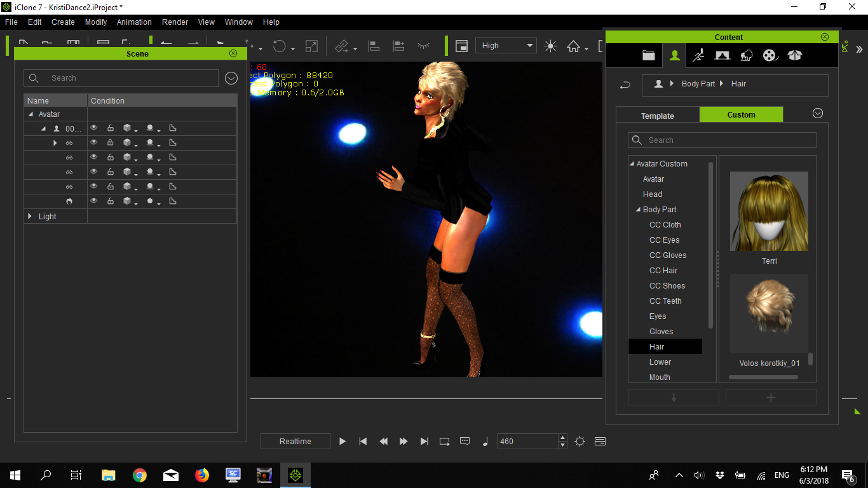The width and height of the screenshot is (868, 488).
Task: Expand the second row child node in Scene
Action: click(x=55, y=143)
